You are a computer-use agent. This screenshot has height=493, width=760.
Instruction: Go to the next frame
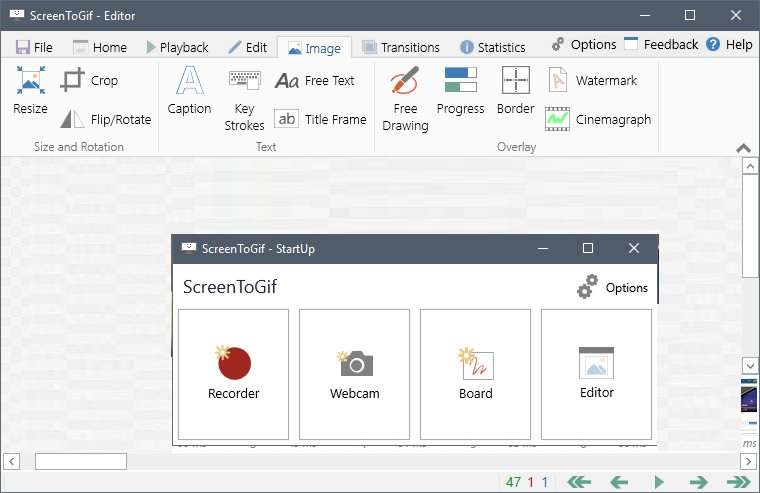tap(698, 482)
